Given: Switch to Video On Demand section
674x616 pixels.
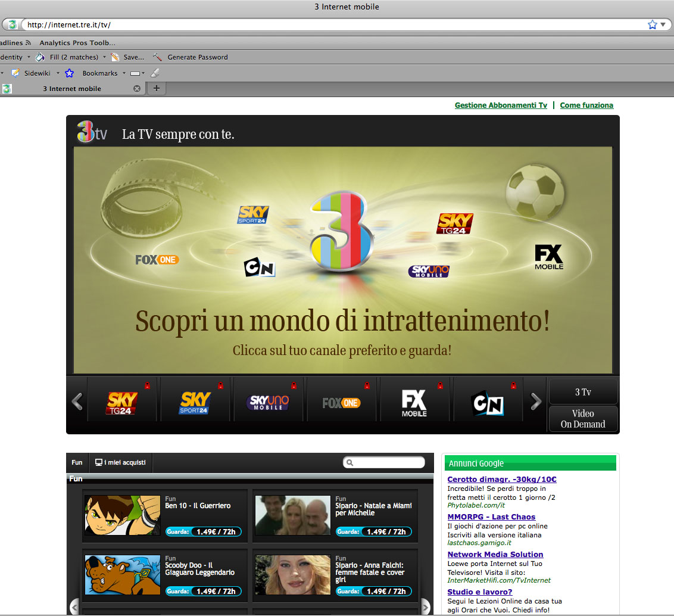Looking at the screenshot, I should click(x=583, y=419).
